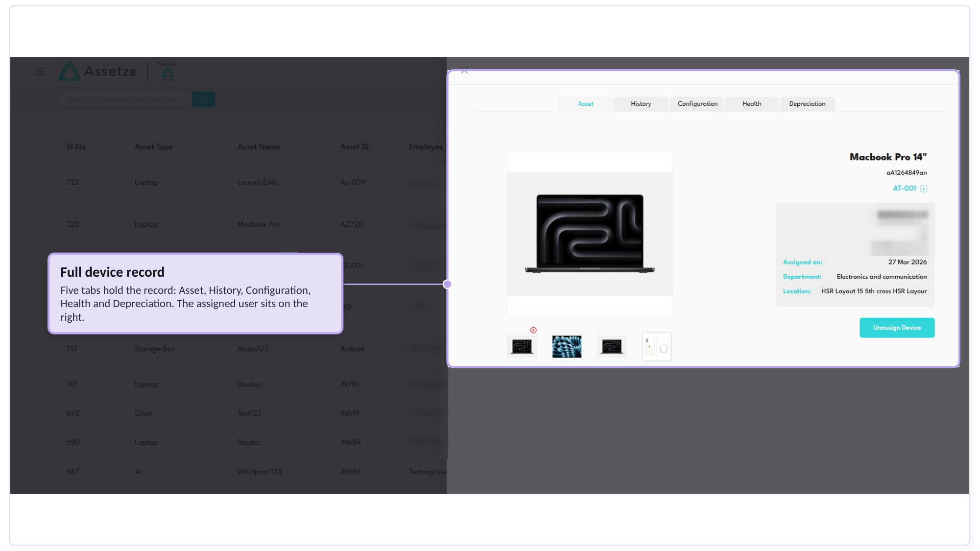This screenshot has height=551, width=980.
Task: Click the 27 Mar 2026 assigned date
Action: (908, 263)
